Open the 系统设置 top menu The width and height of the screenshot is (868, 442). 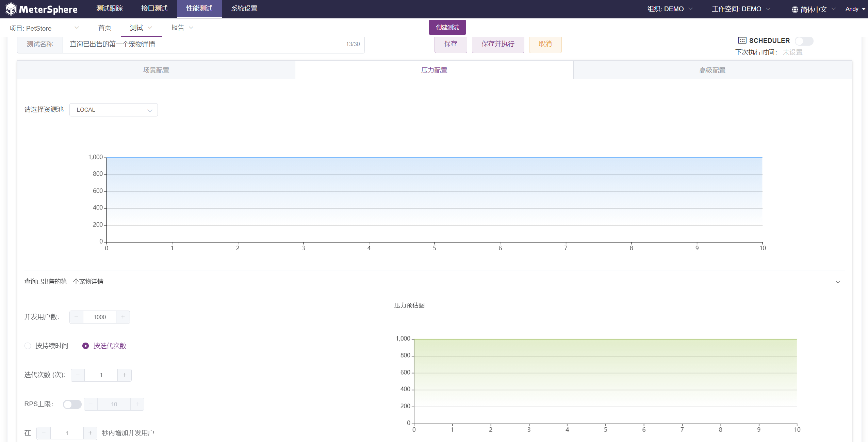pos(244,9)
